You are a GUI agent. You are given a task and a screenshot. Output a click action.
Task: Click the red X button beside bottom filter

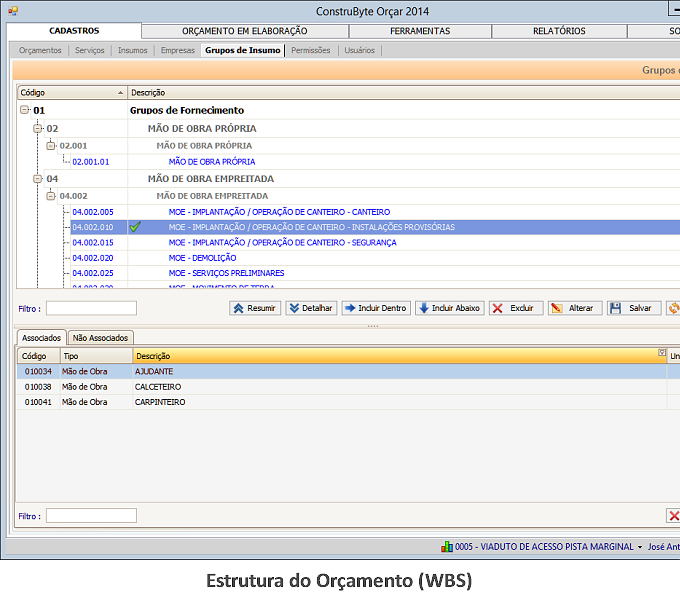pos(673,516)
